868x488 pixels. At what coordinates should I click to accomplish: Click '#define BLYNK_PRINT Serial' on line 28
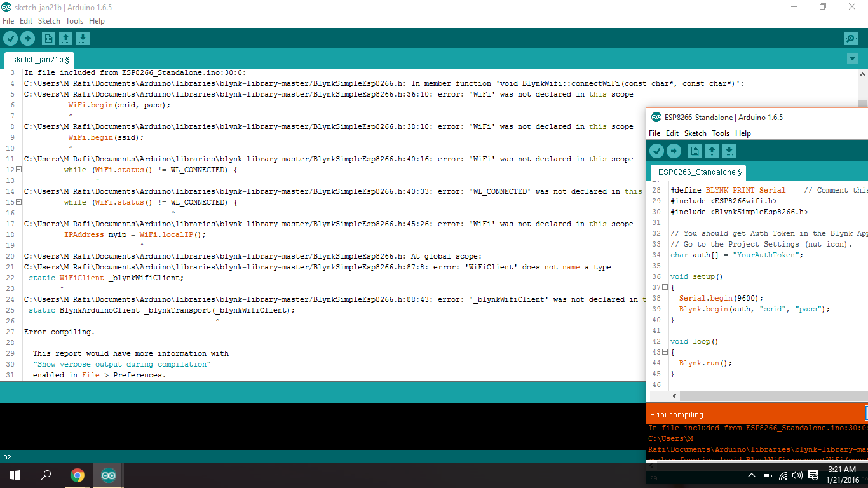click(x=728, y=190)
